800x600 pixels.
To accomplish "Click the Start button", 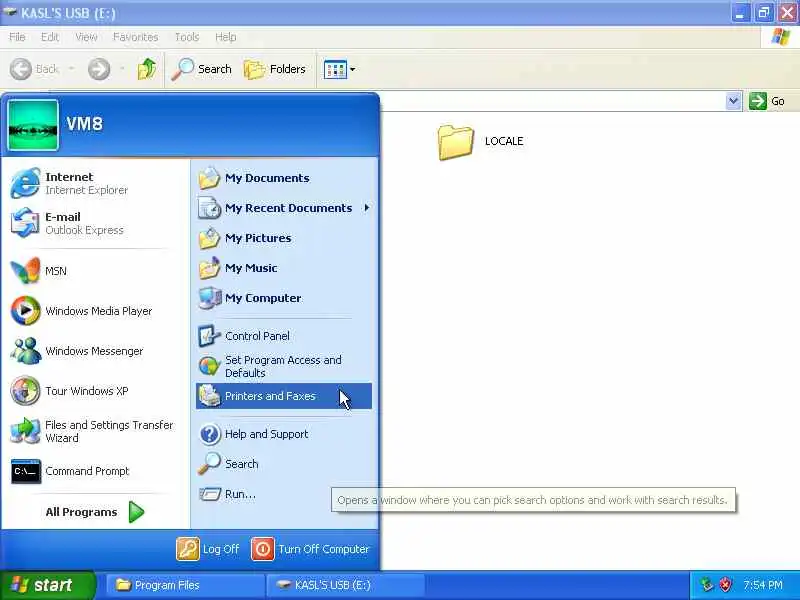I will pos(47,585).
